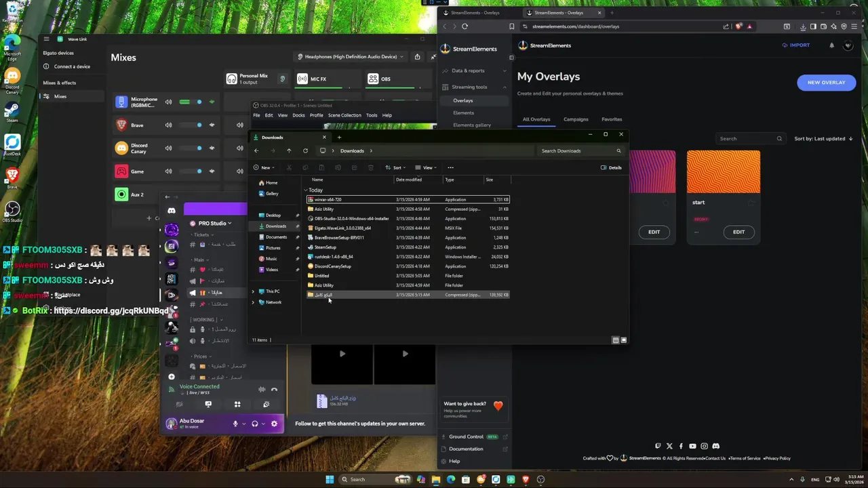Click the Search Downloads field
Image resolution: width=868 pixels, height=488 pixels.
580,150
